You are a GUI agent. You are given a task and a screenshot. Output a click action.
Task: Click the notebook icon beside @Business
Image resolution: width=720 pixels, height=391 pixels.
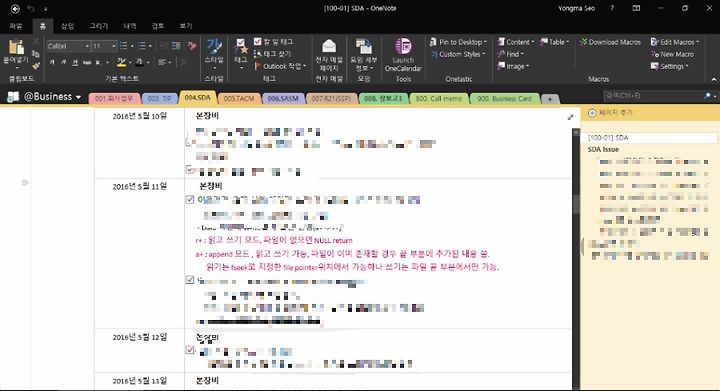point(13,96)
